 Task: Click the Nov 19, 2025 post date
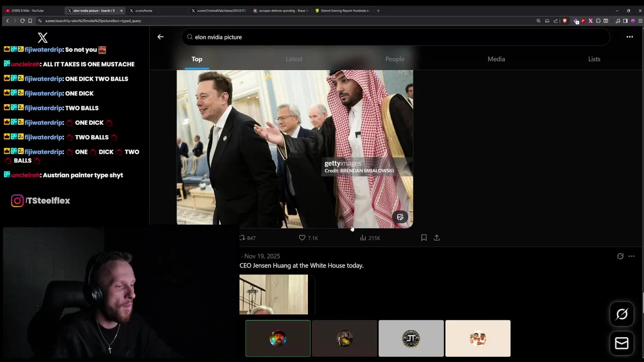point(262,256)
